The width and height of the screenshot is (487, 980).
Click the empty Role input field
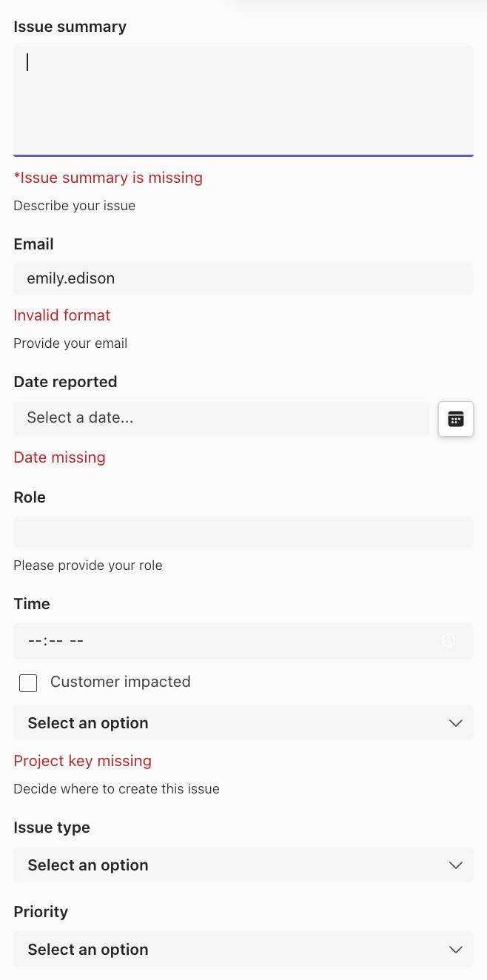coord(243,531)
